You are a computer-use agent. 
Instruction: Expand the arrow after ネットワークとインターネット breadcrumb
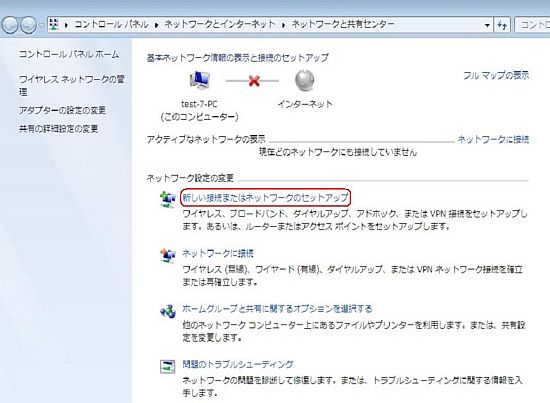(x=283, y=25)
